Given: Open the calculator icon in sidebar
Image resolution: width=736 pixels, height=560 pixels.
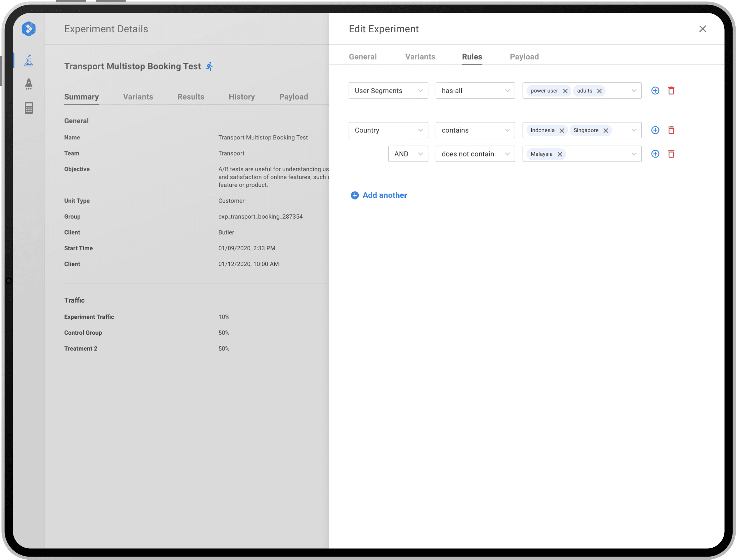Looking at the screenshot, I should tap(29, 108).
